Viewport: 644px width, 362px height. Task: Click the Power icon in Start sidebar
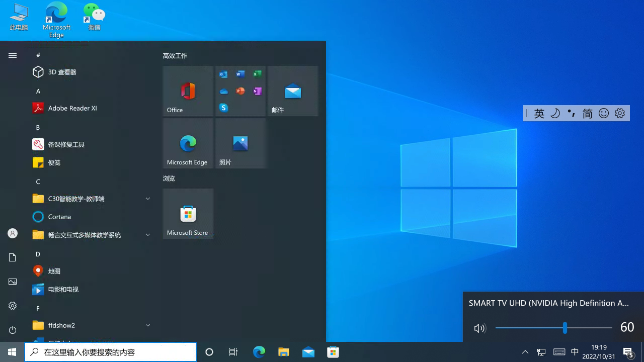tap(13, 330)
